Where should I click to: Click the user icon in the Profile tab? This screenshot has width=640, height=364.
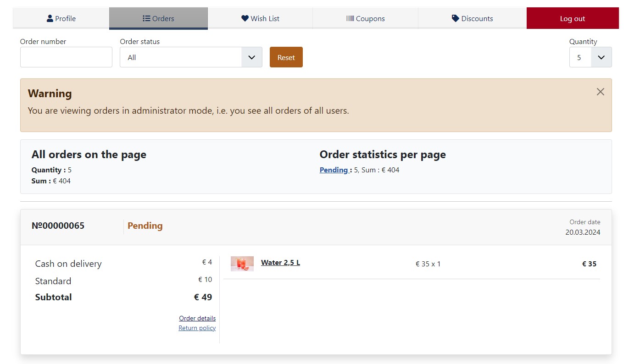(x=50, y=18)
